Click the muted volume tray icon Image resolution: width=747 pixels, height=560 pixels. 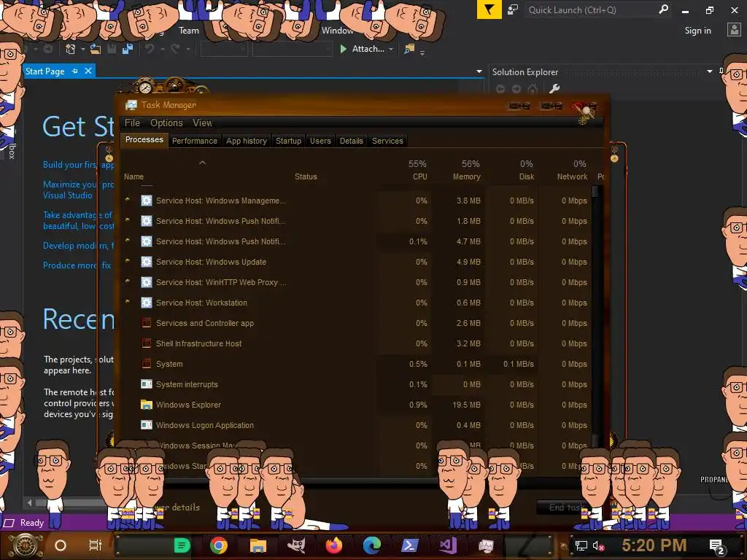pos(598,545)
